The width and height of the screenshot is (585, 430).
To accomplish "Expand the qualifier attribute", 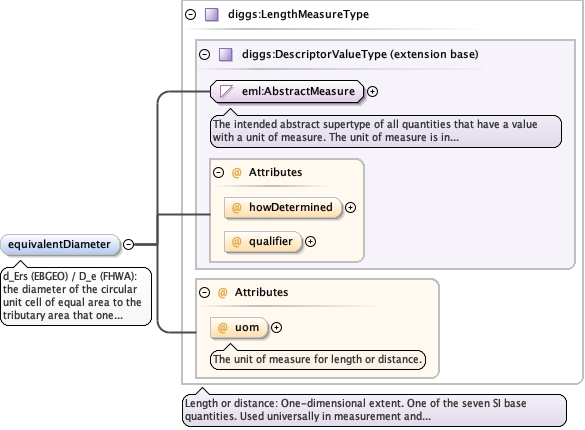I will tap(310, 242).
